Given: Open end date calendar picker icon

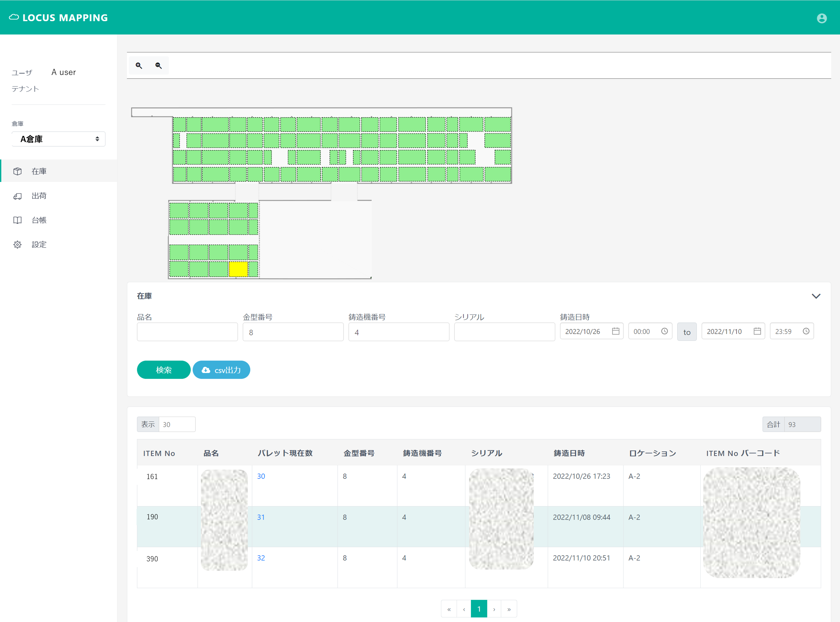Looking at the screenshot, I should click(757, 331).
